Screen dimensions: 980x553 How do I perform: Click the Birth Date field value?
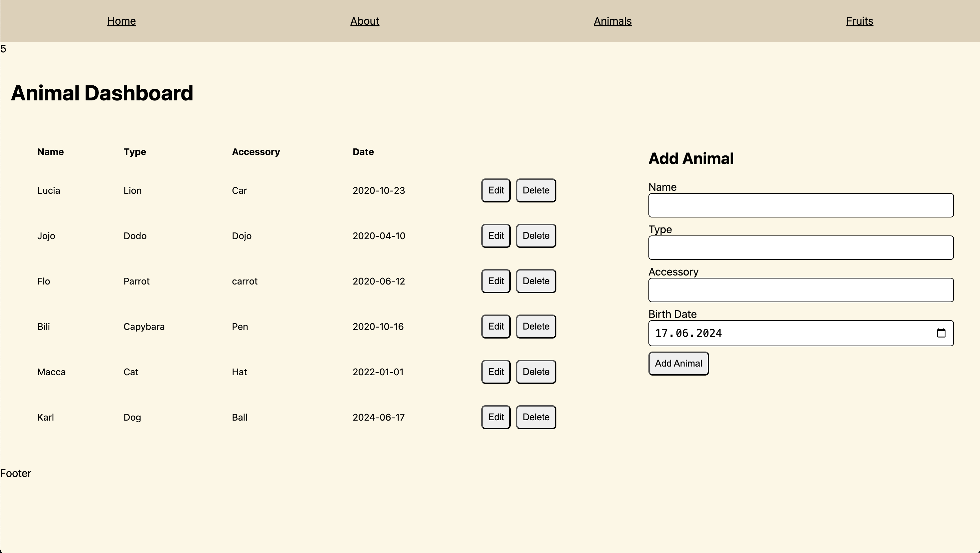pyautogui.click(x=688, y=333)
